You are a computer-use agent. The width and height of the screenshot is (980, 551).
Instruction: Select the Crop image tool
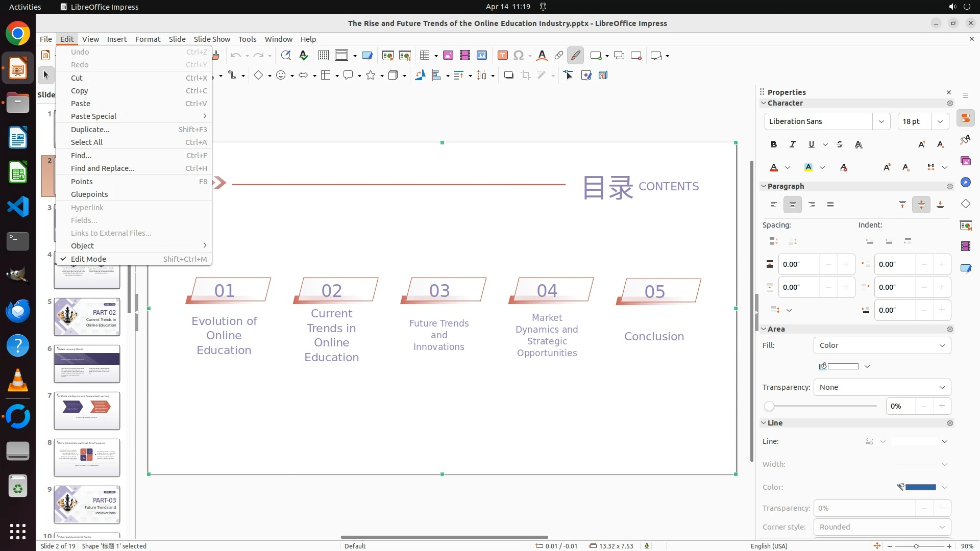(526, 76)
